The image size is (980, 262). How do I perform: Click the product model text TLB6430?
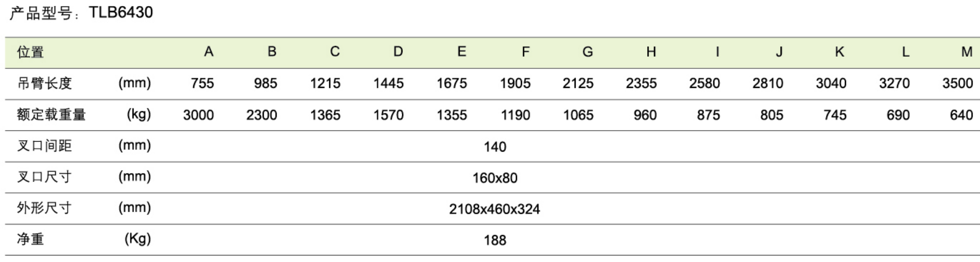click(121, 12)
